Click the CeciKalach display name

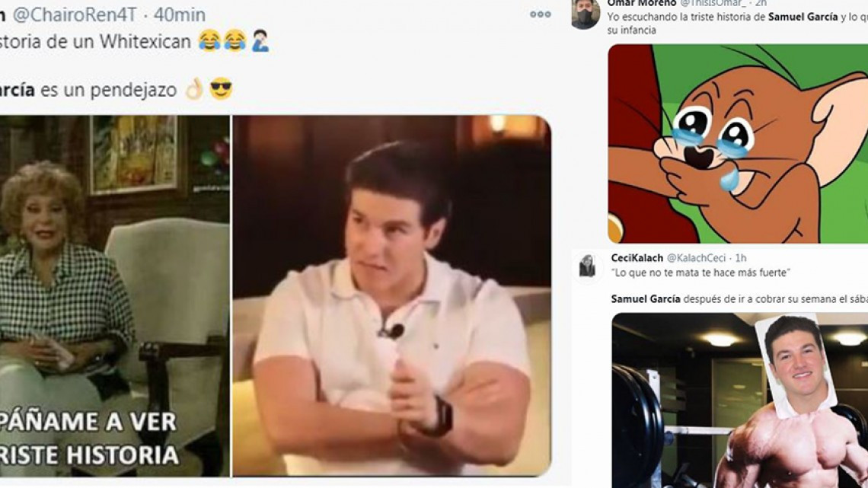[x=638, y=259]
